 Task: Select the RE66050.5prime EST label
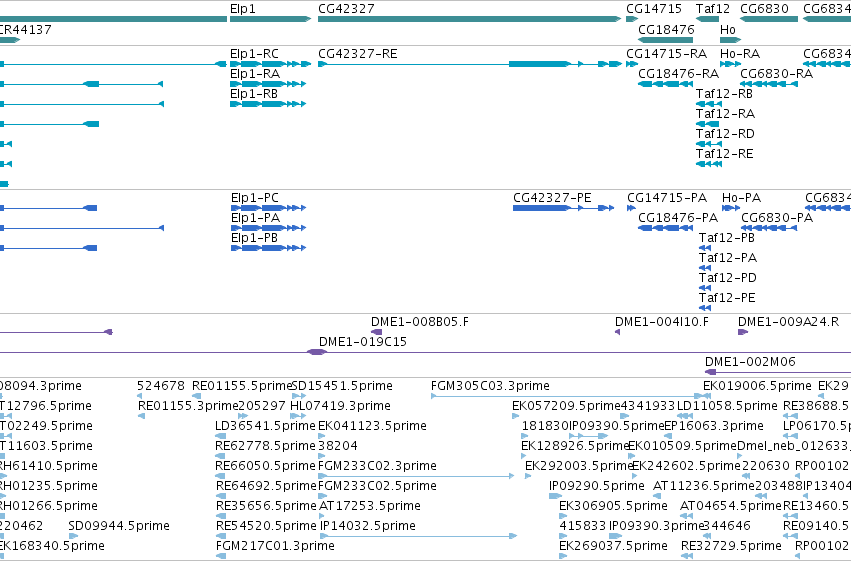[x=266, y=467]
